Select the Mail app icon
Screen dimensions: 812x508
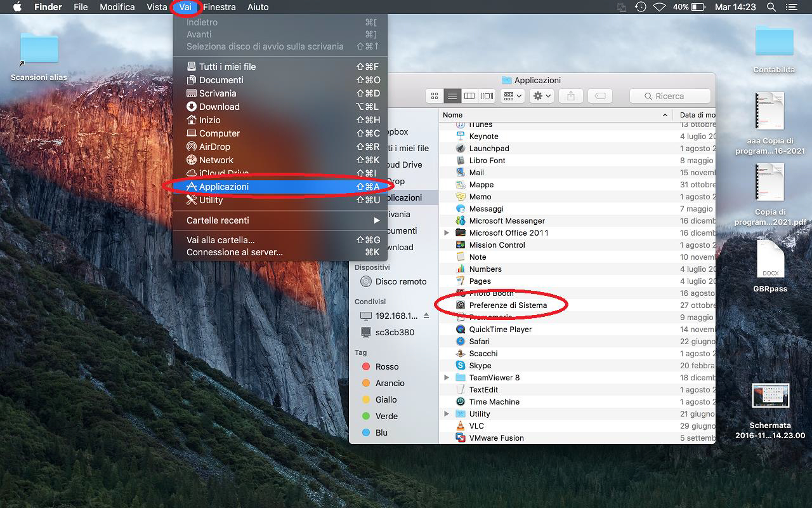click(461, 173)
